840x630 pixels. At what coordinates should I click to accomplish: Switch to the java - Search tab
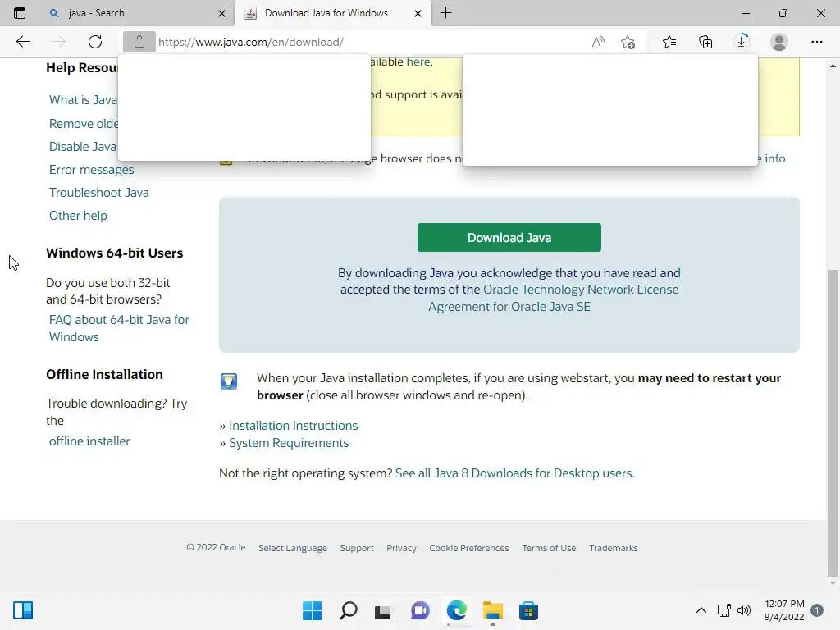click(137, 13)
